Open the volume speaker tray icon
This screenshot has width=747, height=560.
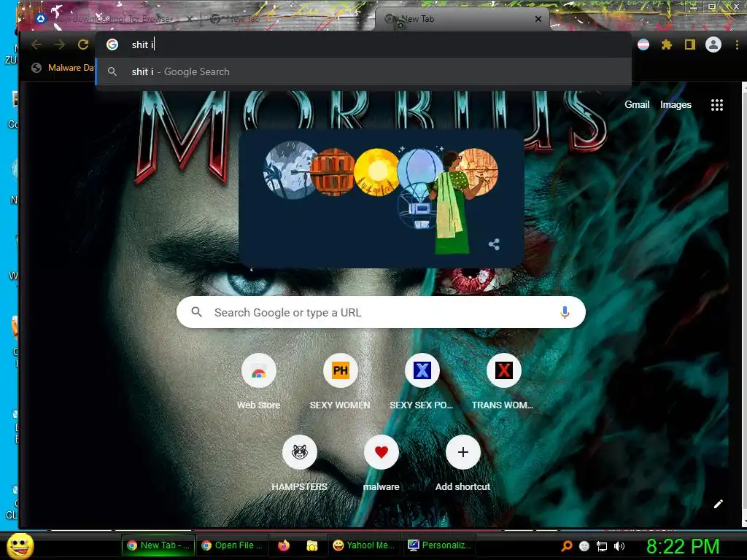[619, 546]
